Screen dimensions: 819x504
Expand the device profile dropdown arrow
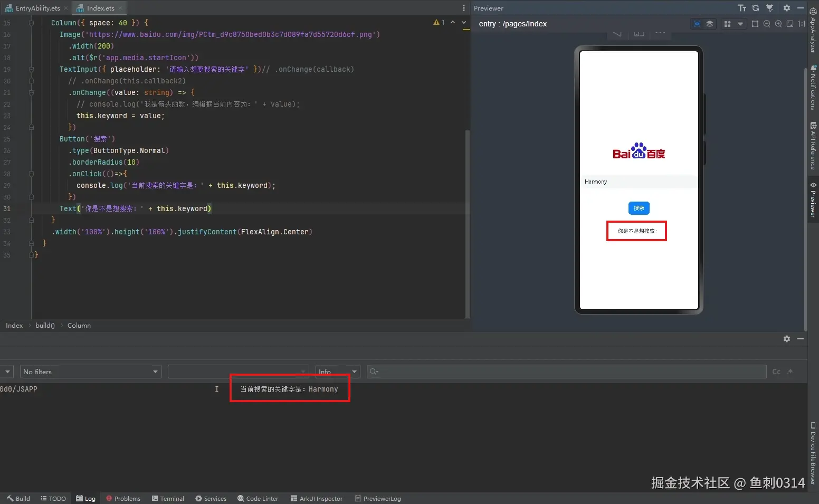(740, 24)
